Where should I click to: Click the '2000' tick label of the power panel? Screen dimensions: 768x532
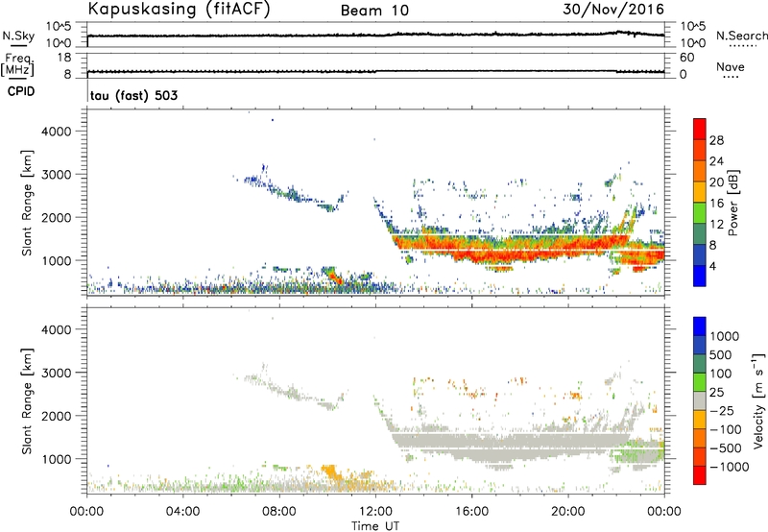tap(57, 217)
